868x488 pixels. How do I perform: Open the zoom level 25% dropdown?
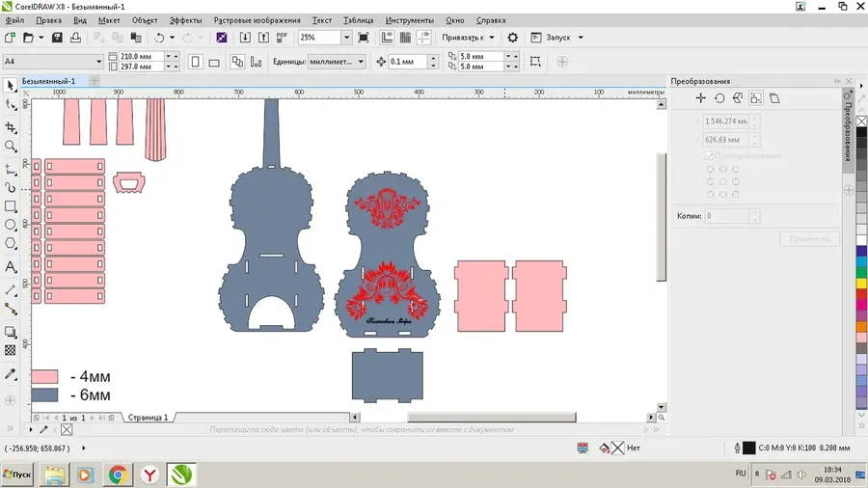(x=346, y=38)
